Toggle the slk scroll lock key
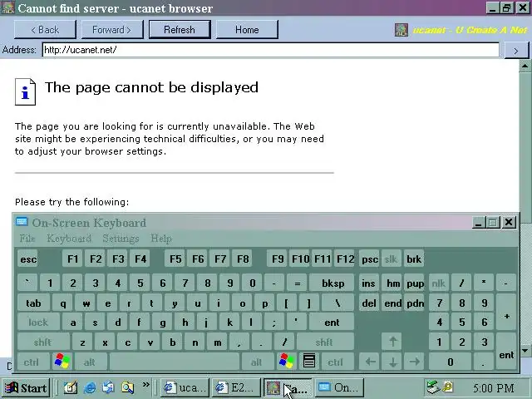The height and width of the screenshot is (399, 532). [392, 259]
